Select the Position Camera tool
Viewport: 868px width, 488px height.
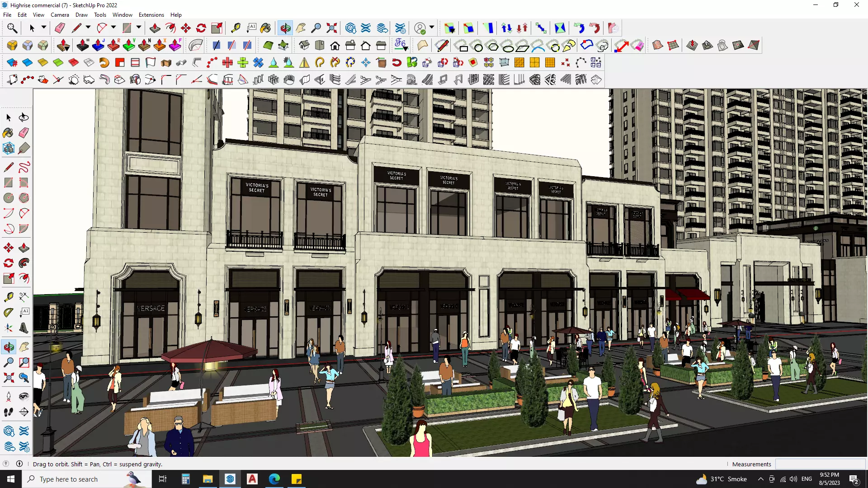tap(9, 397)
